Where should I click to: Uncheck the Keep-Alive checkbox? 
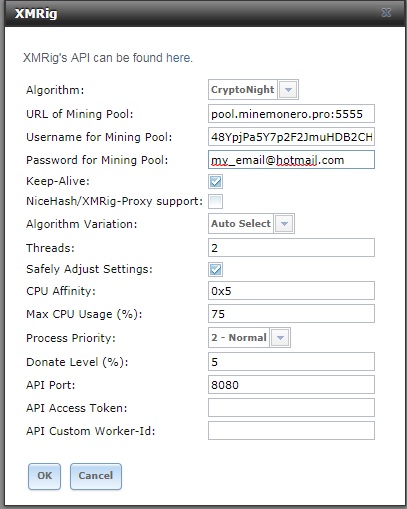[x=215, y=182]
